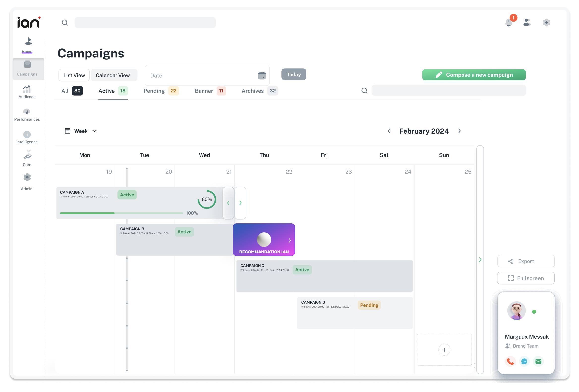Expand Campaign A details chevron
This screenshot has width=579, height=392.
click(240, 203)
